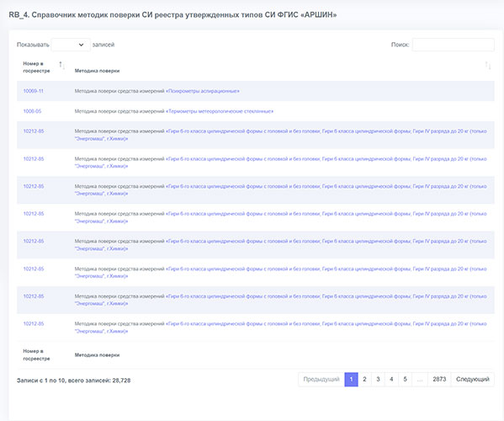Click the Предыдущий pagination button
The image size is (504, 421).
pyautogui.click(x=321, y=379)
